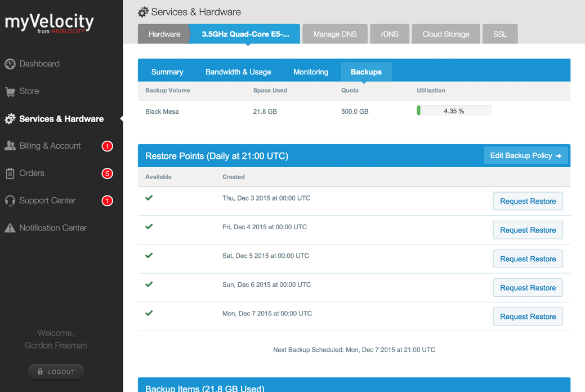The height and width of the screenshot is (392, 585).
Task: Click the checkmark for Mon, Dec 7 restore point
Action: coord(149,313)
